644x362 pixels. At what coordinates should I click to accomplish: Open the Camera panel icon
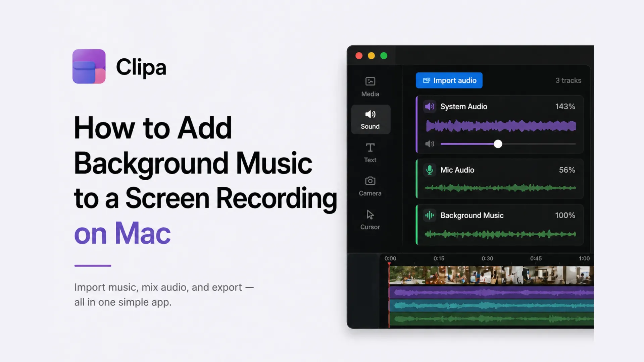370,181
